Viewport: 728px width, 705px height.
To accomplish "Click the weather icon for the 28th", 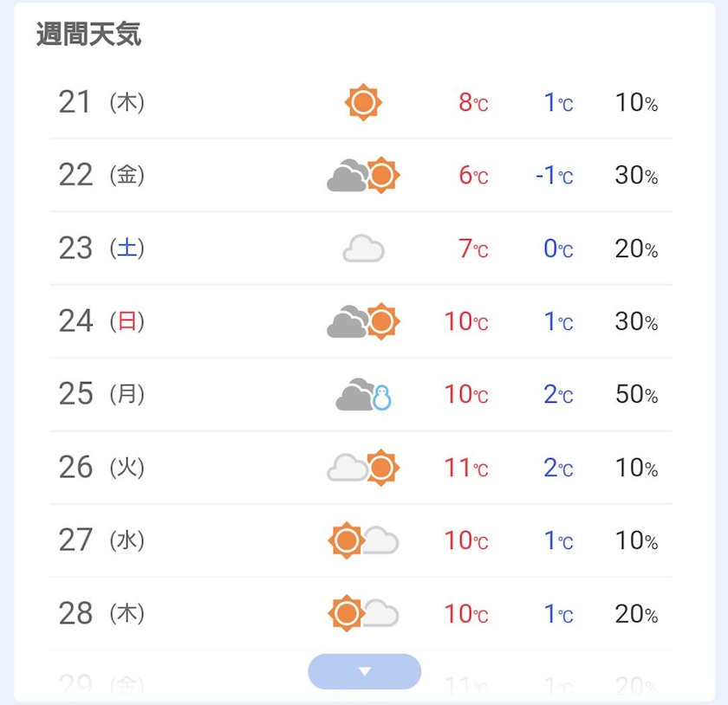I will (363, 614).
